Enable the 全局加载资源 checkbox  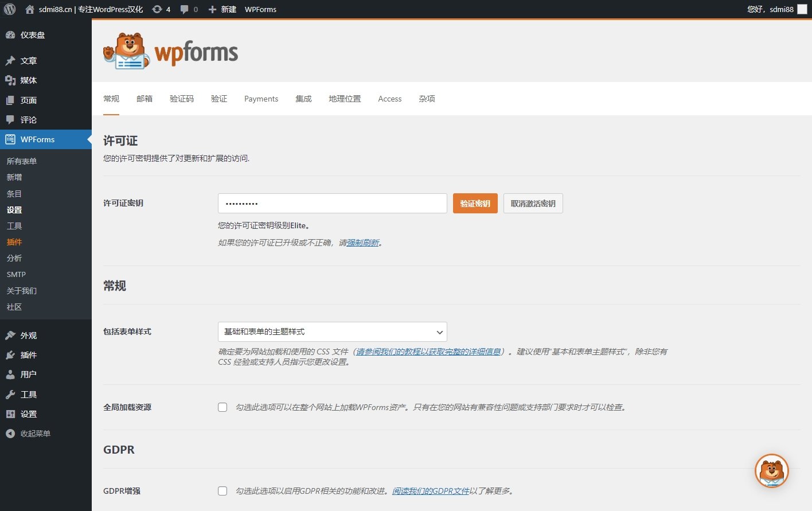pos(222,407)
